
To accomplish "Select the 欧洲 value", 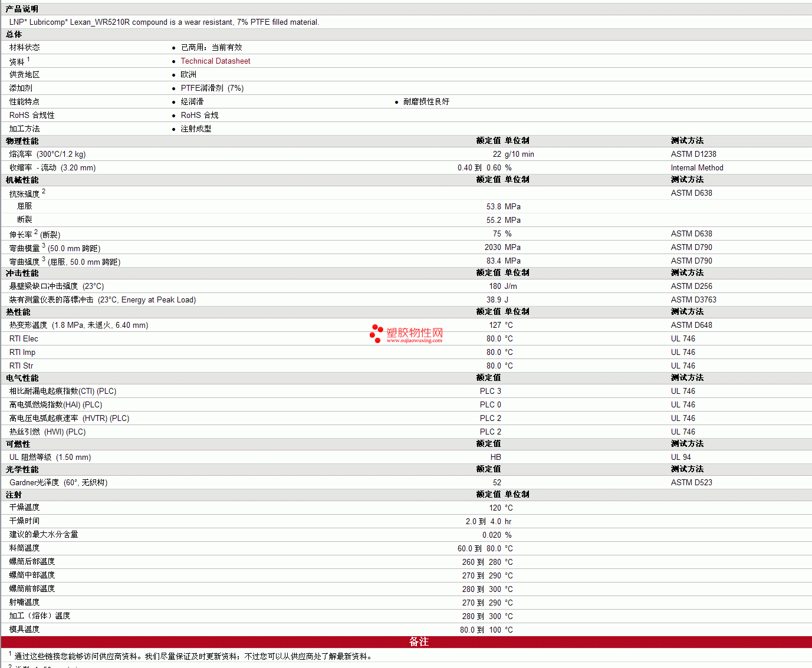I will coord(189,74).
